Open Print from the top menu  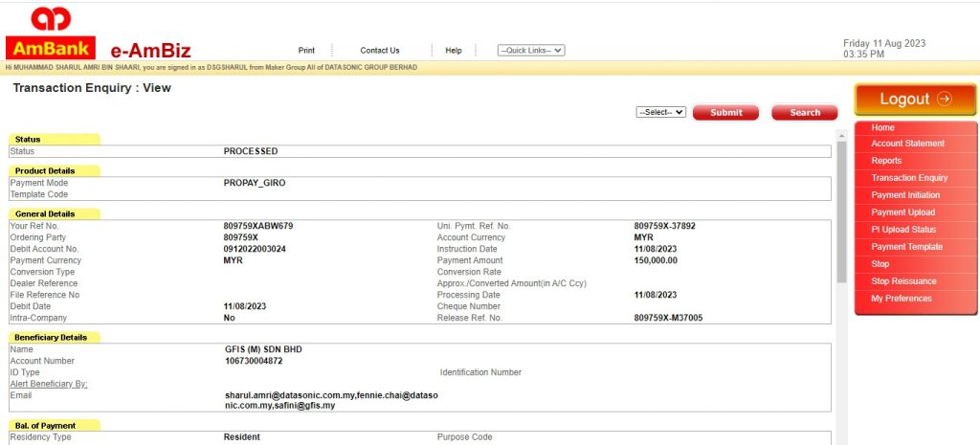(x=306, y=51)
